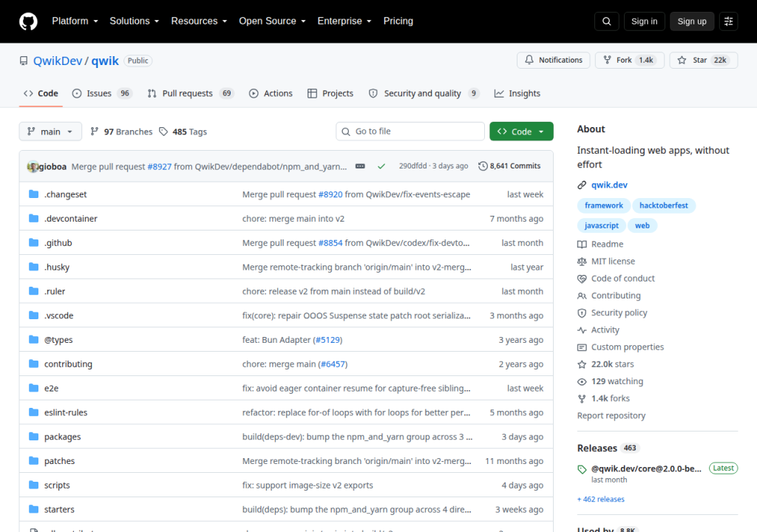Click the Security policy shield icon

point(582,313)
